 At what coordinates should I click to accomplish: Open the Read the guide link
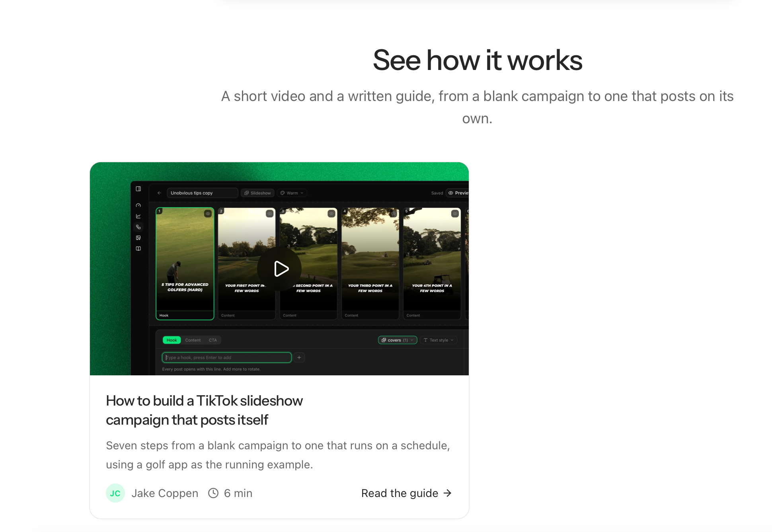coord(407,493)
